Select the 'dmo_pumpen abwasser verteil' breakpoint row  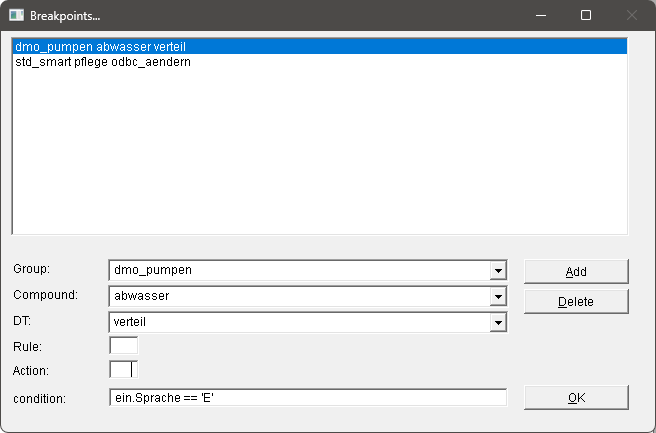coord(320,46)
